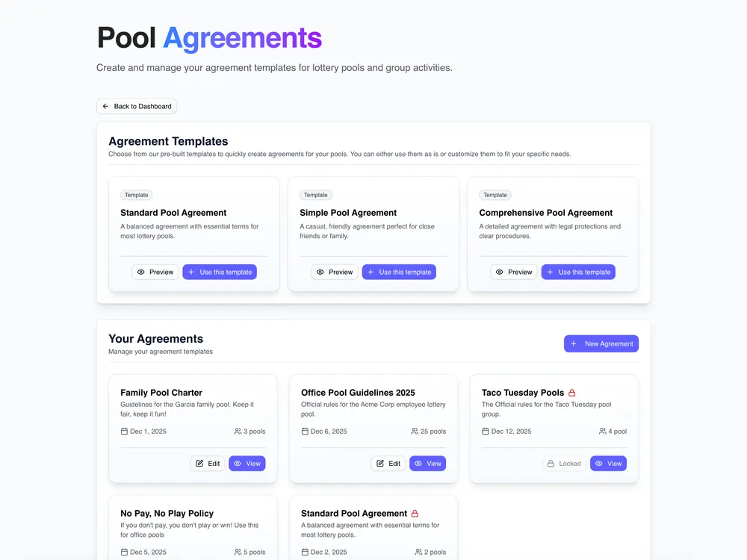Click the pencil icon on Family Pool Charter Edit button
747x560 pixels.
[x=199, y=463]
